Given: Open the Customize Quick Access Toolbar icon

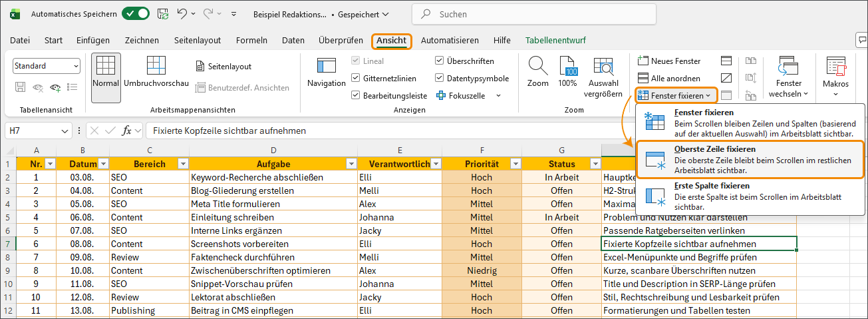Looking at the screenshot, I should coord(233,13).
